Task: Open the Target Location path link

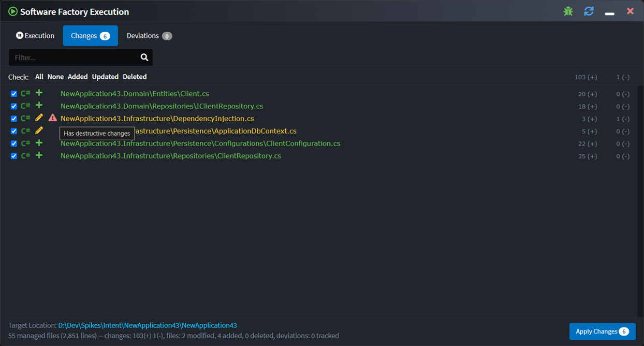Action: click(147, 325)
